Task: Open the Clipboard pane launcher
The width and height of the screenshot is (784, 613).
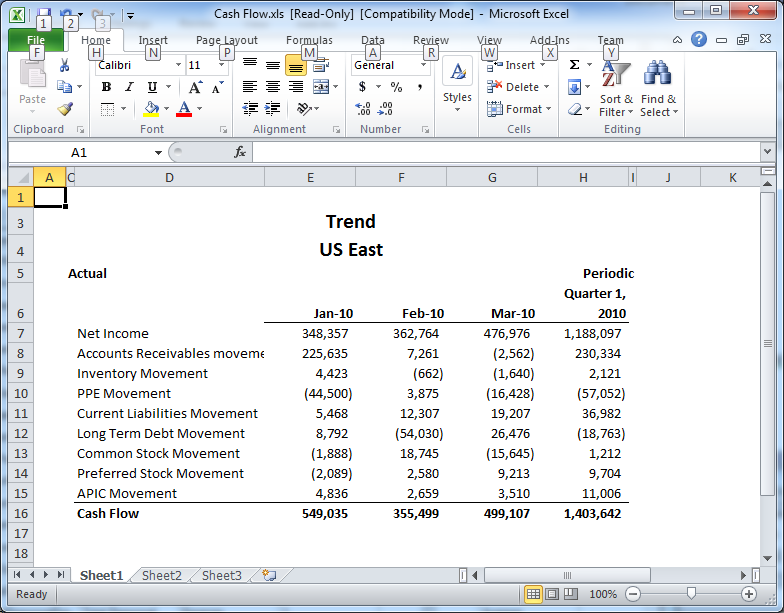Action: pyautogui.click(x=80, y=130)
